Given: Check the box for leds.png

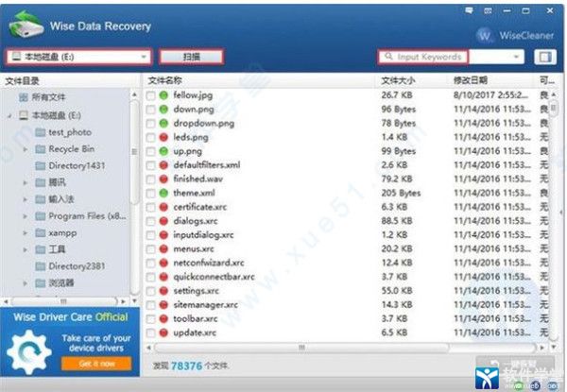Looking at the screenshot, I should pyautogui.click(x=151, y=138).
